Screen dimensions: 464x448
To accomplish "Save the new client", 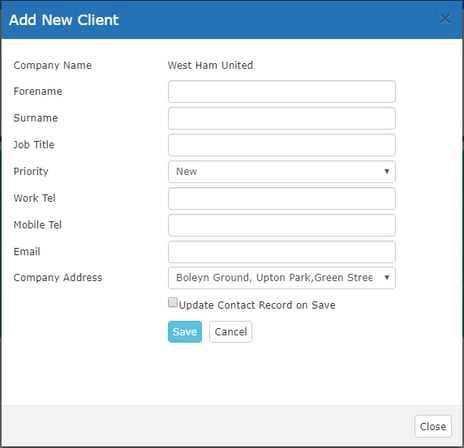I will coord(185,332).
